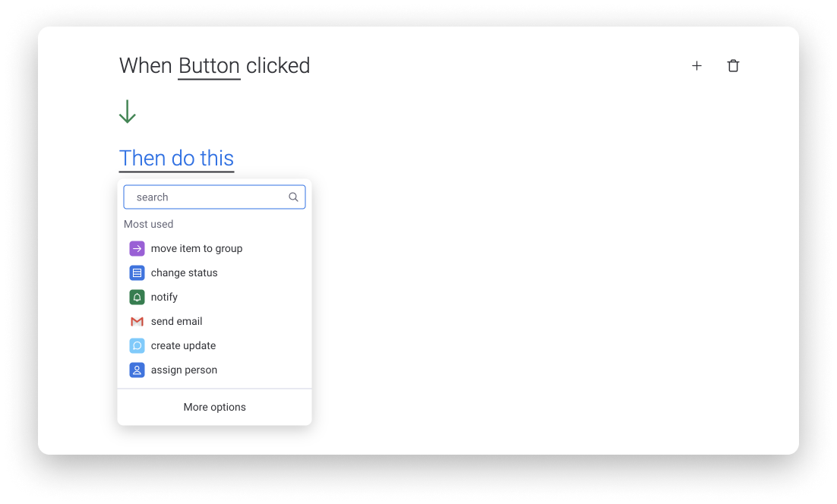Click the purple arrow icon for move item

[137, 248]
